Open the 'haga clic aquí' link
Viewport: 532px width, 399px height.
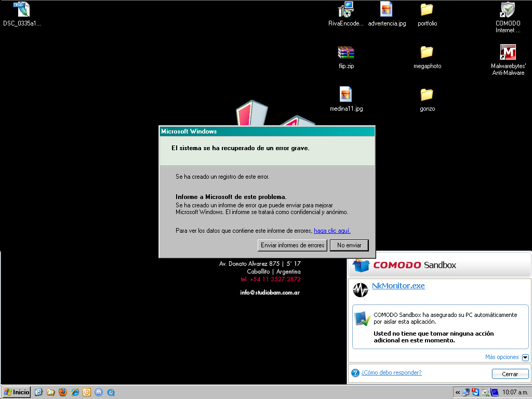(x=332, y=231)
